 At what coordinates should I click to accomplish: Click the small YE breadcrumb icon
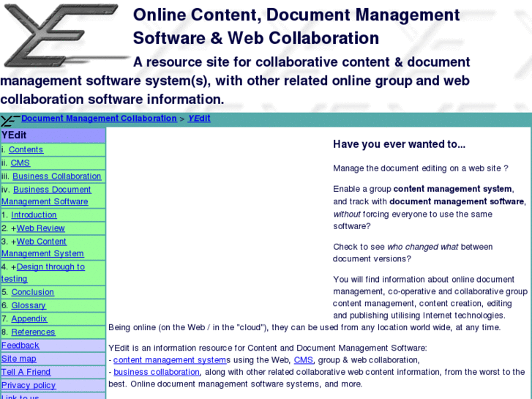[10, 120]
